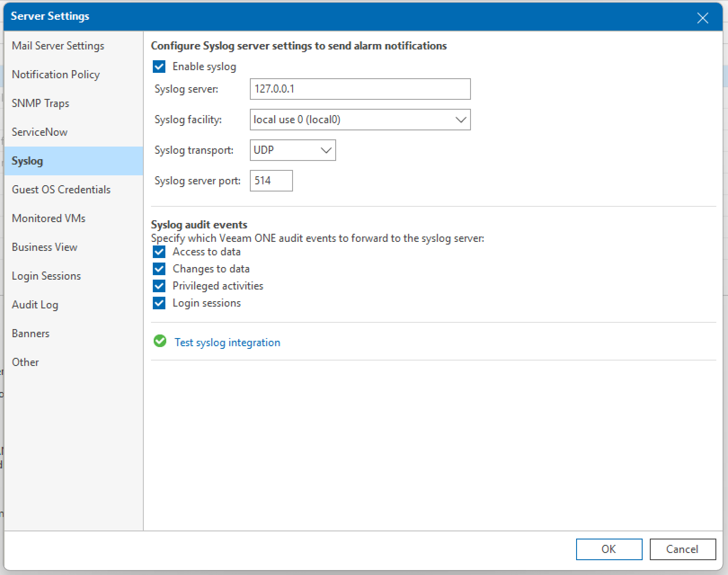The height and width of the screenshot is (575, 728).
Task: Disable the Enable syslog checkbox
Action: tap(159, 67)
